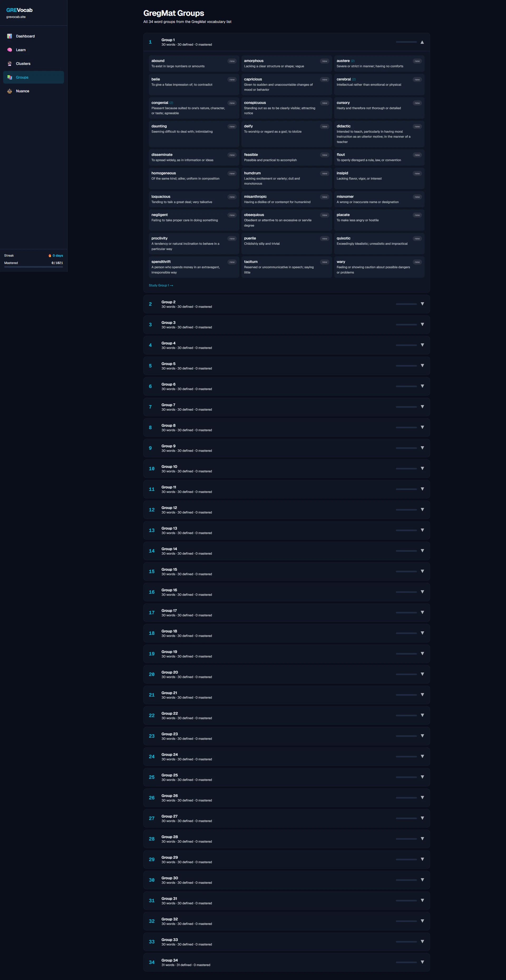Click the Mastered progress bar in sidebar
Screen dimensions: 506x980
(33, 267)
